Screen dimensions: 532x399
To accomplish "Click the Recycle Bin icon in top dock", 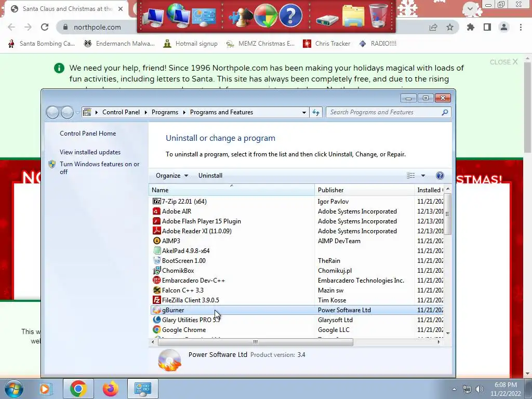I will (378, 15).
